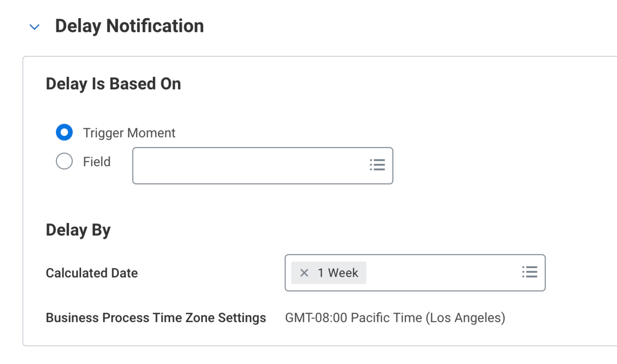The width and height of the screenshot is (617, 364).
Task: Open the Calculated Date prompt list icon
Action: tap(530, 272)
